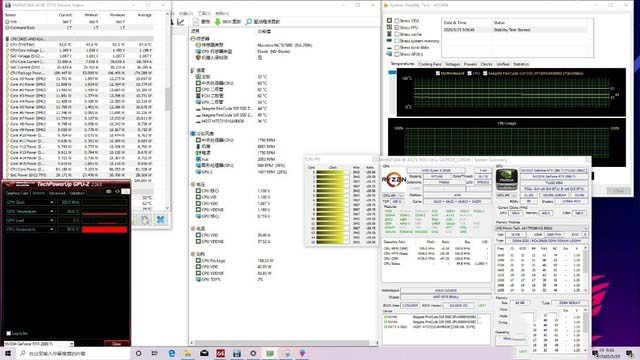Screen dimensions: 640x360
Task: Click the red CPU Temperature graph bar
Action: [x=104, y=229]
